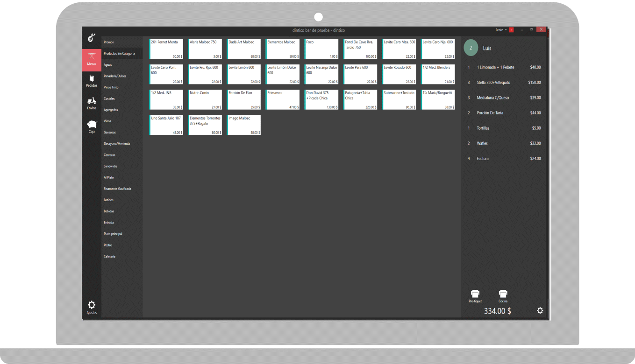Screen dimensions: 635x364
Task: Send the order to Cocina printer
Action: coord(503,296)
